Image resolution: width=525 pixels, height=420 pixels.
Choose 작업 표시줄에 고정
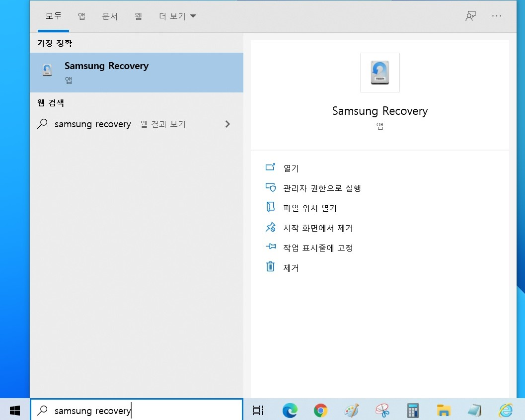pos(318,248)
